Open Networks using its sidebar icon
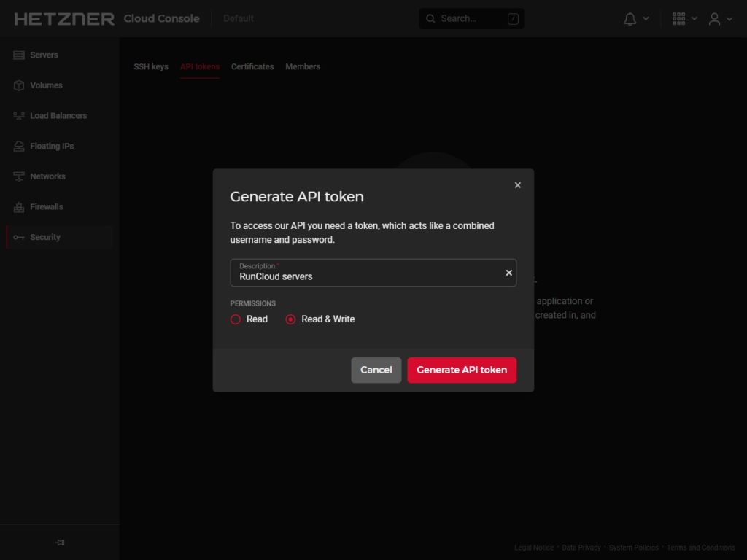The width and height of the screenshot is (747, 560). pyautogui.click(x=19, y=176)
